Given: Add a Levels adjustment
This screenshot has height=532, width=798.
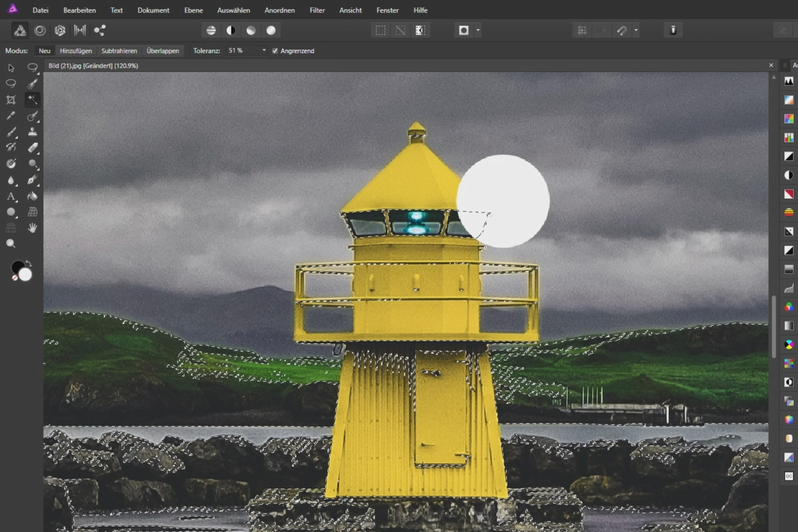Looking at the screenshot, I should (x=789, y=81).
